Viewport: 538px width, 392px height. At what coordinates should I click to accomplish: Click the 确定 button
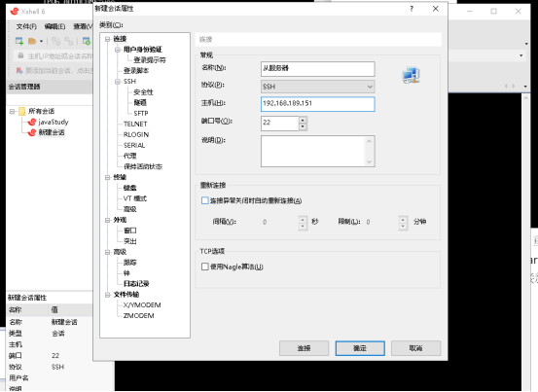360,348
